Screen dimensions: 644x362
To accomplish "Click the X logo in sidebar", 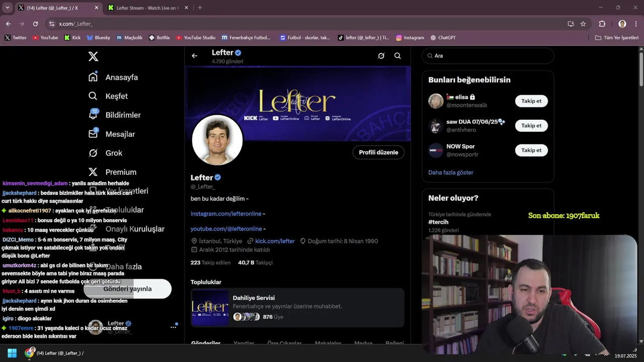I will (94, 56).
